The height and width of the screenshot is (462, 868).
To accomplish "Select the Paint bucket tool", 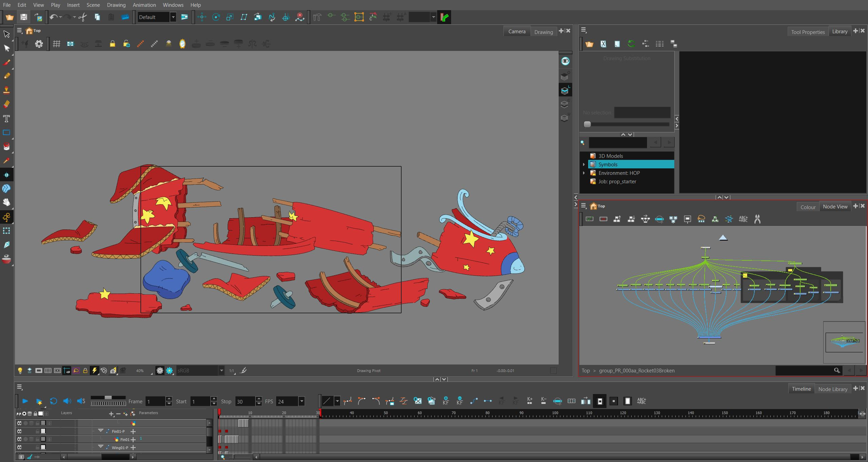I will tap(6, 147).
